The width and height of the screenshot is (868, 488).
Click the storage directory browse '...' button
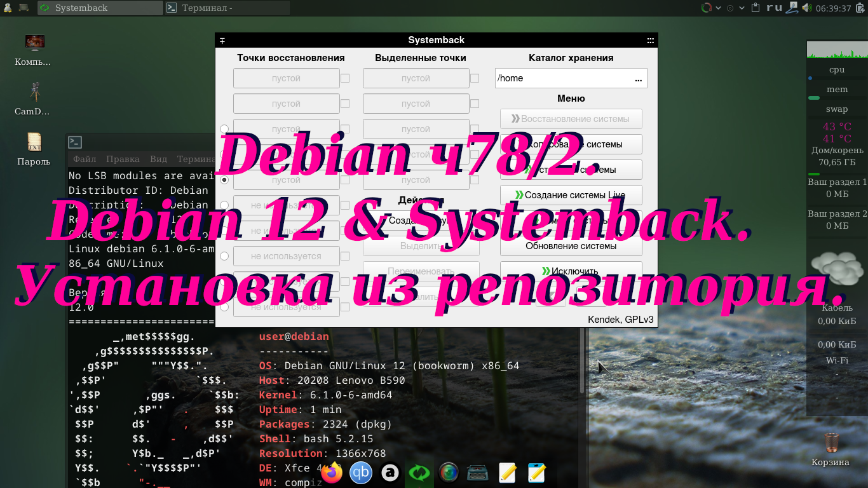(639, 78)
